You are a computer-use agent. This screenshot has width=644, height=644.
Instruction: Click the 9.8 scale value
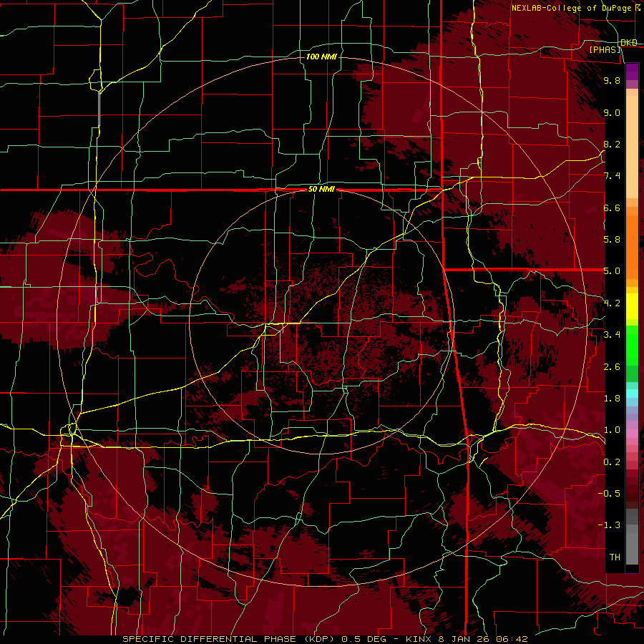pos(612,80)
